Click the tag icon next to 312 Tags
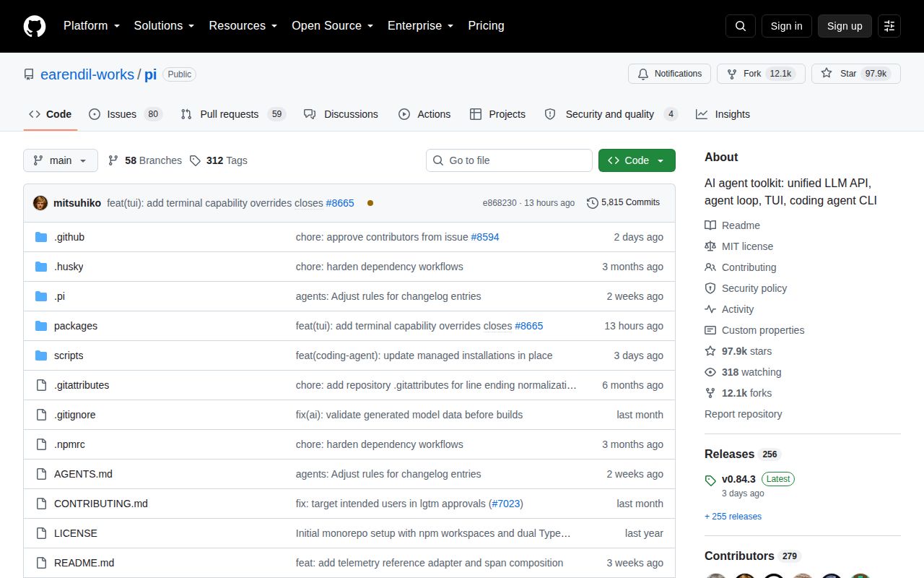 [195, 160]
